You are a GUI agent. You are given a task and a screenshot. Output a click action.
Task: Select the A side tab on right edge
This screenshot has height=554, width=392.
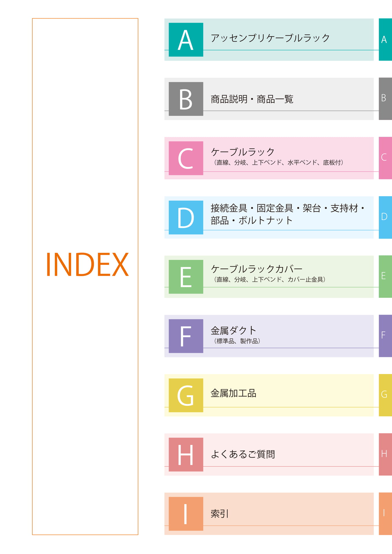pos(385,40)
